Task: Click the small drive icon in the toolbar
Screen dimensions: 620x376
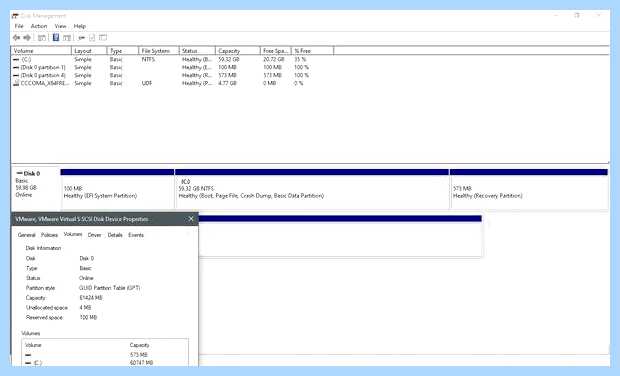Action: [81, 38]
